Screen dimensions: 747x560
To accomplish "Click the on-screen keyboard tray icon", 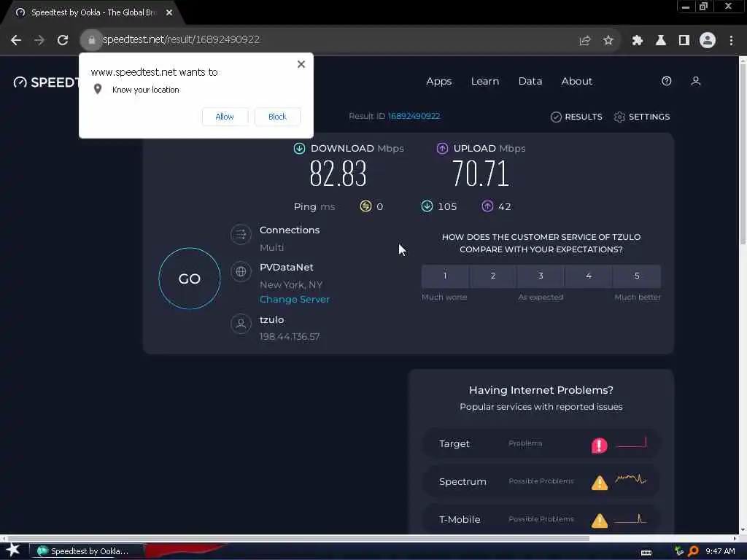I will (x=646, y=553).
